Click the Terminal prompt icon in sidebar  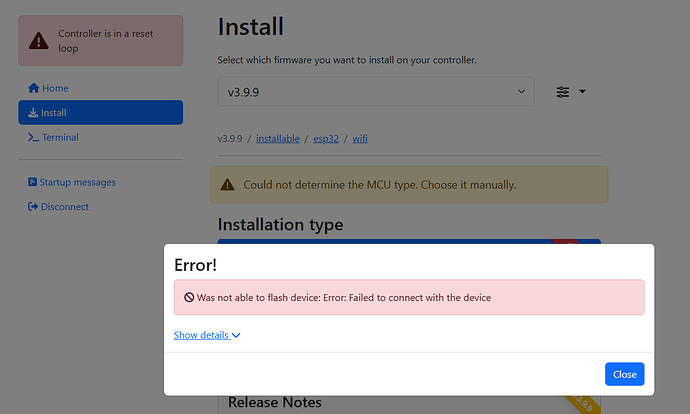point(33,137)
